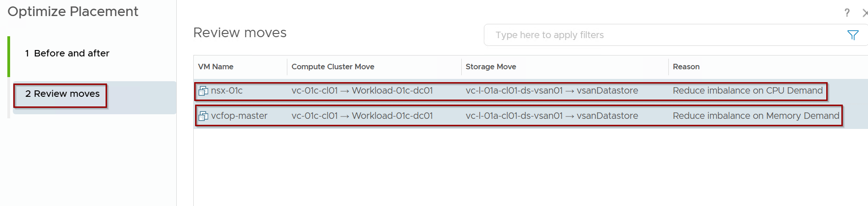Click the filter funnel icon
The image size is (868, 206).
click(852, 35)
